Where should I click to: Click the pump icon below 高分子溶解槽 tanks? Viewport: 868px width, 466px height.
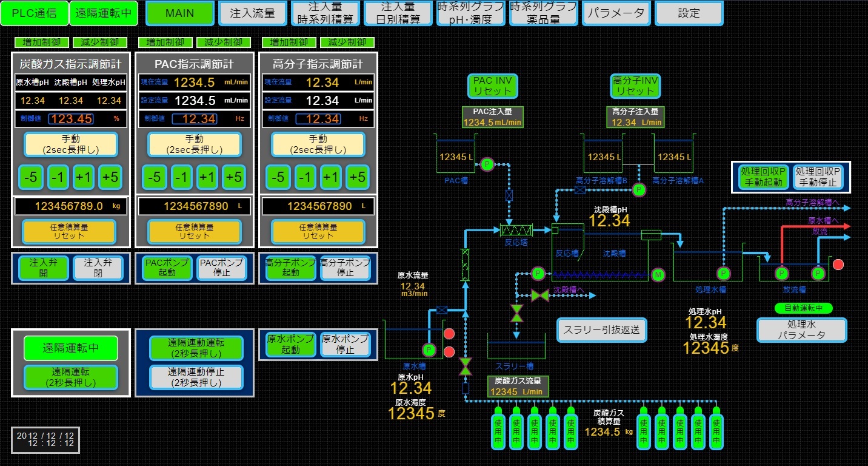[639, 190]
